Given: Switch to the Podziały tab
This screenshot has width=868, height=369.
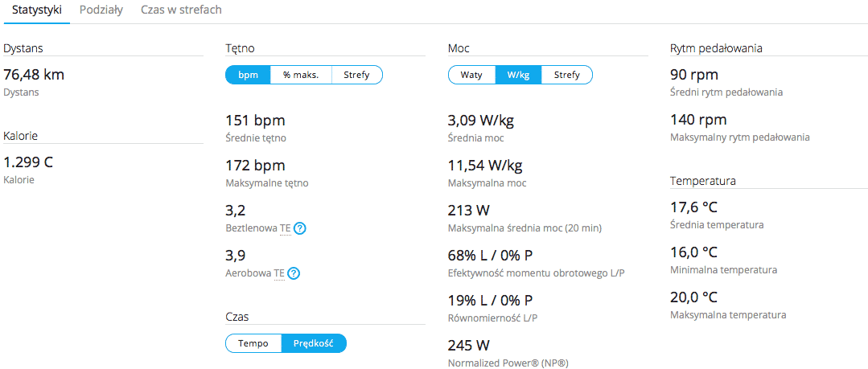Looking at the screenshot, I should coord(101,10).
